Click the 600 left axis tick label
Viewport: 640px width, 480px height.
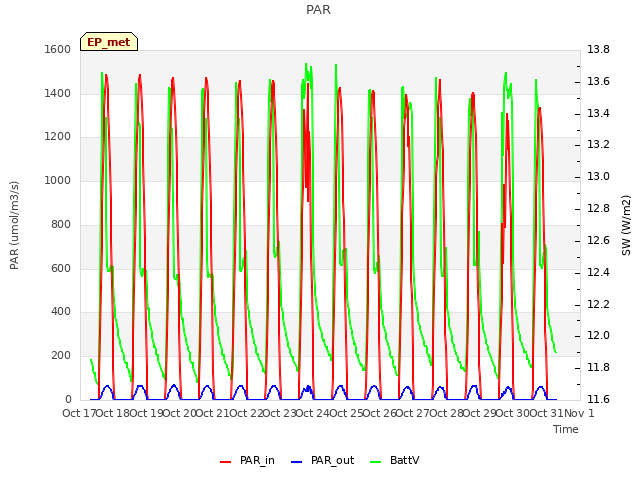(x=61, y=268)
